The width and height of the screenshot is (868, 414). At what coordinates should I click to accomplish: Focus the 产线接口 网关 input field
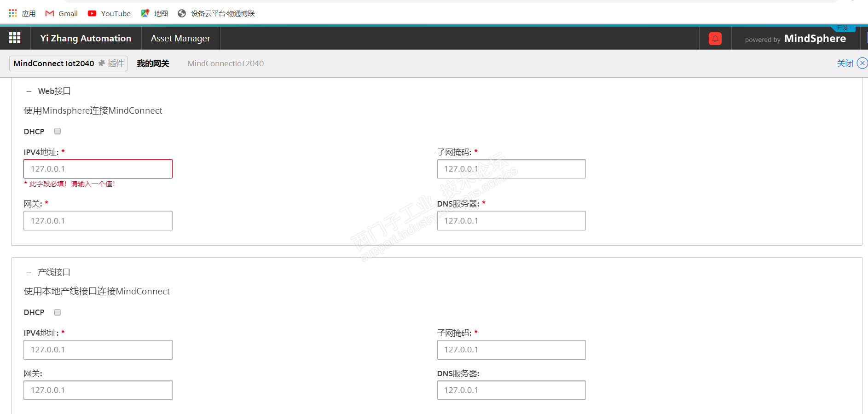[x=98, y=390]
